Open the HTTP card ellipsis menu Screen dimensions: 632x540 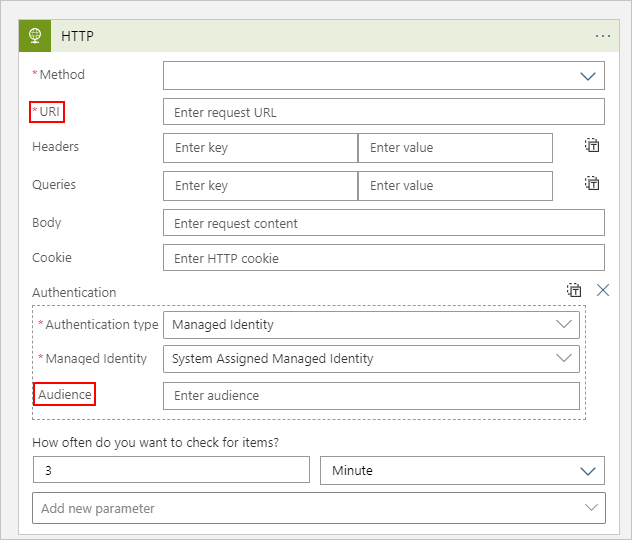(603, 36)
